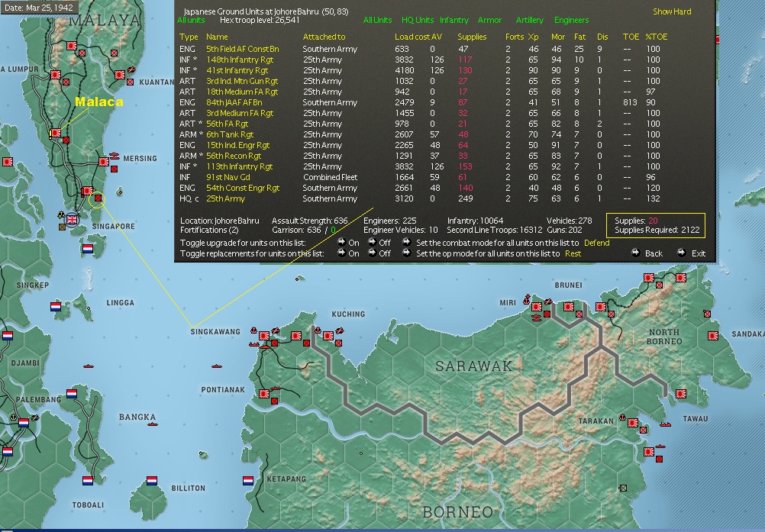The width and height of the screenshot is (765, 532).
Task: Filter list to Infantry units
Action: (x=454, y=20)
